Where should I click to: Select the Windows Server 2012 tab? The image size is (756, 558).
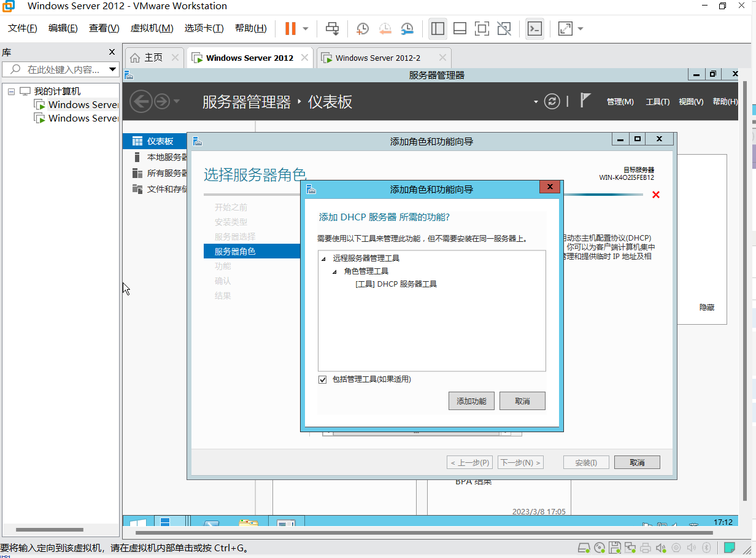(x=249, y=58)
